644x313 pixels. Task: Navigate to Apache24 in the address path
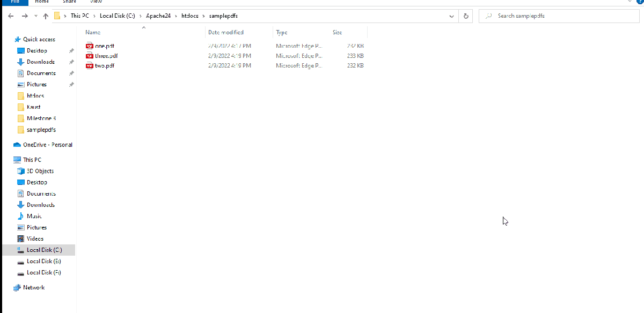158,16
